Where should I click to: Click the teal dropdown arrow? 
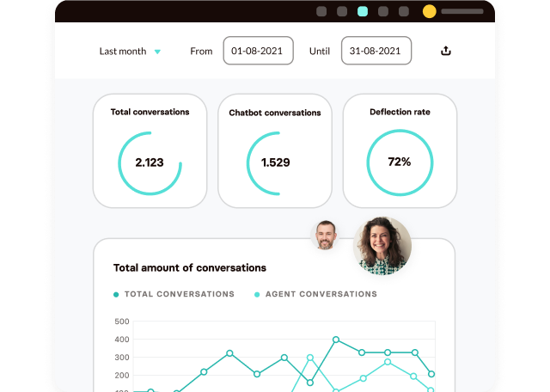point(157,52)
